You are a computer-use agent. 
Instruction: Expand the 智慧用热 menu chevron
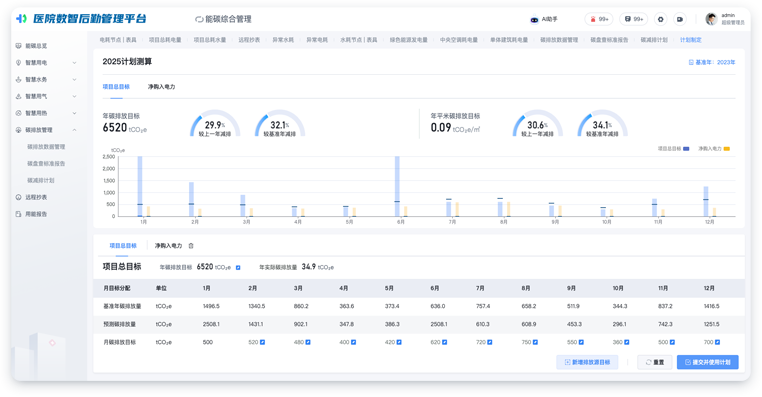tap(74, 113)
